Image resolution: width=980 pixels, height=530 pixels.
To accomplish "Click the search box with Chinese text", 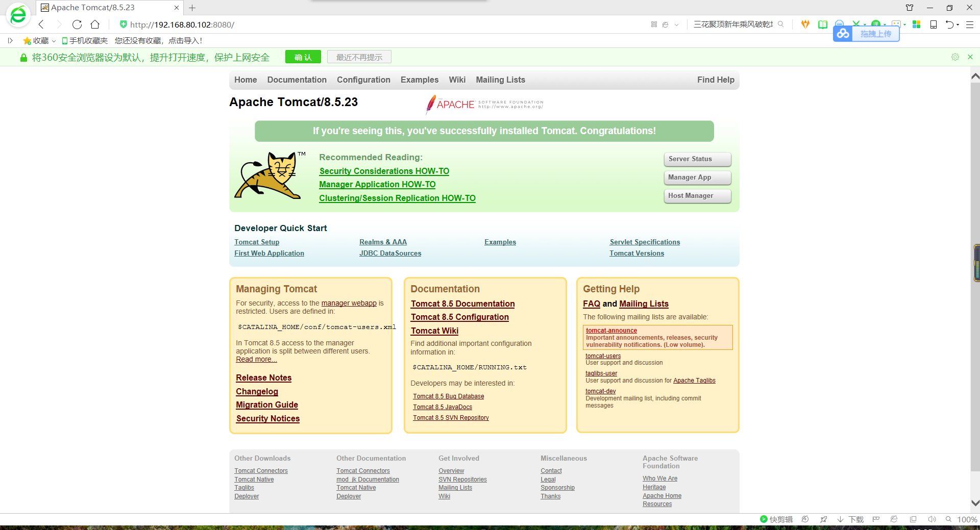I will [x=733, y=24].
